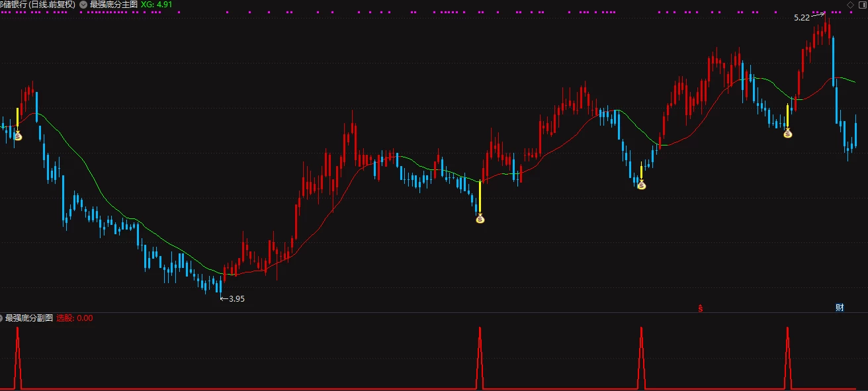Image resolution: width=868 pixels, height=391 pixels.
Task: Open the 最强底分主图 indicator label
Action: point(114,4)
